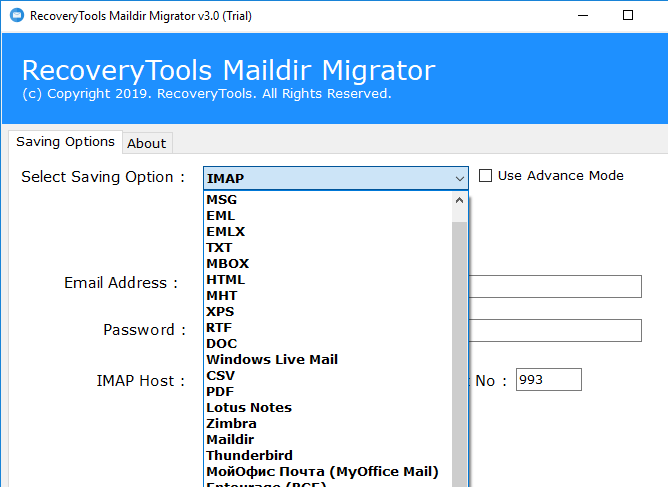
Task: Pick MHT from the options
Action: (328, 295)
